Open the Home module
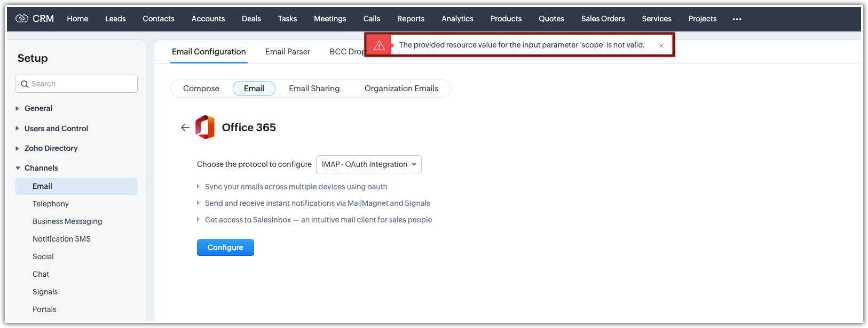Screen dimensions: 868x328 [77, 19]
